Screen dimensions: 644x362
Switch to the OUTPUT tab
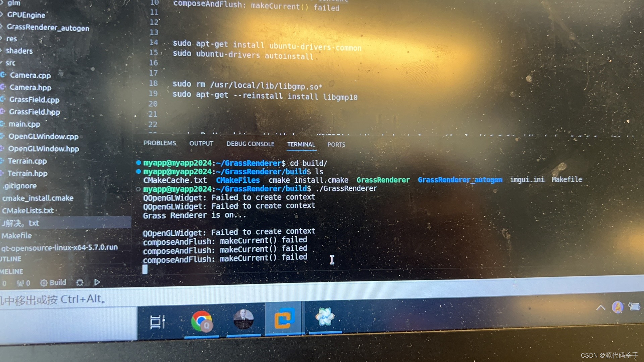[201, 144]
